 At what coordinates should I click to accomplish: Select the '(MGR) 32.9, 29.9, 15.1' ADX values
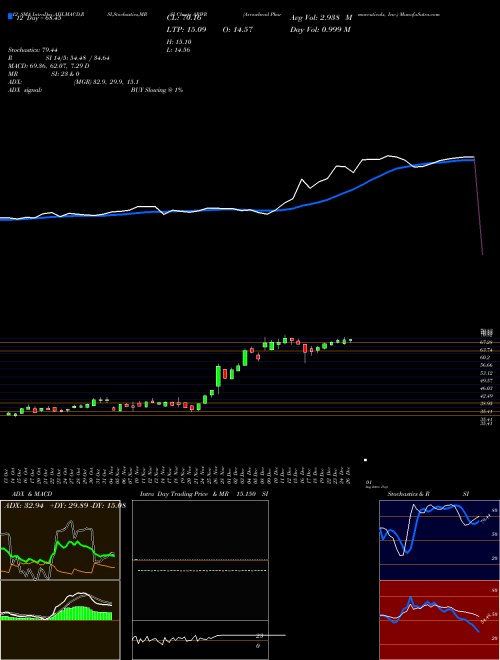coord(106,82)
